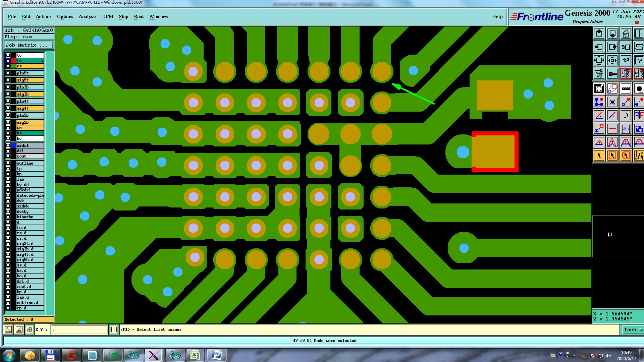This screenshot has height=362, width=644.
Task: Open the DFM menu
Action: click(107, 16)
